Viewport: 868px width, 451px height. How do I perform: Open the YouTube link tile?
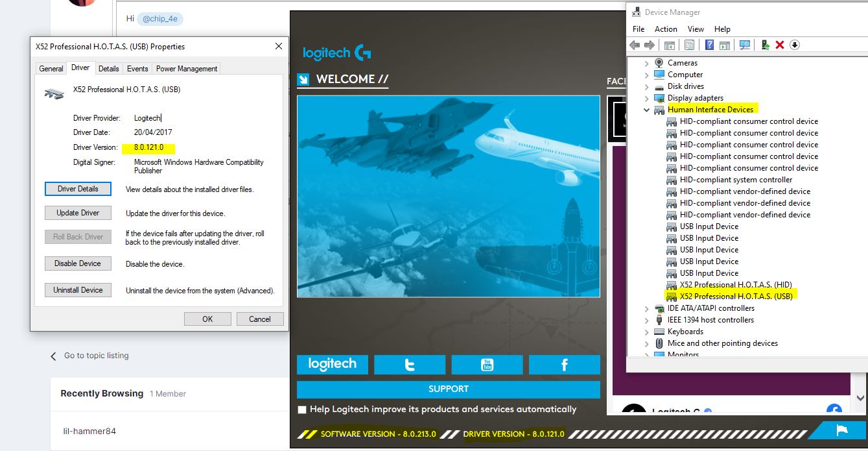487,365
